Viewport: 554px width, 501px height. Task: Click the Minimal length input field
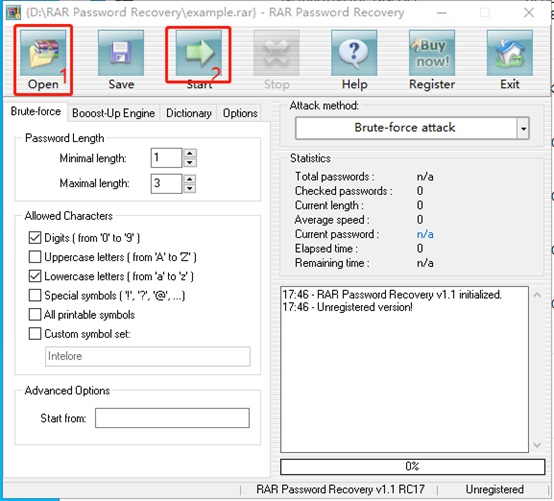(166, 158)
